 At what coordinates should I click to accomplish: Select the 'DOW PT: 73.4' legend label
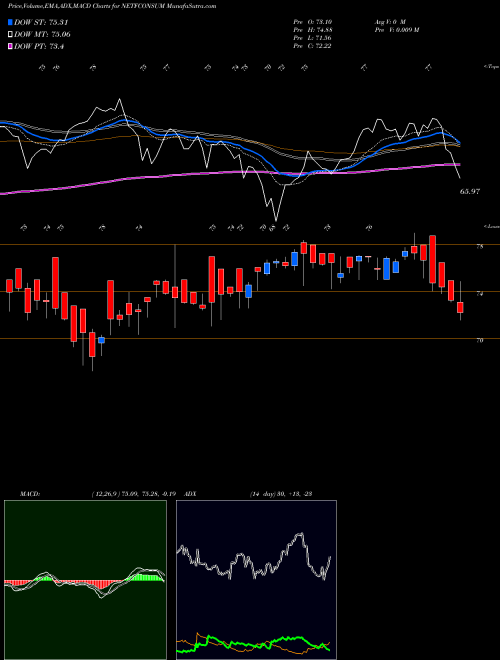pyautogui.click(x=39, y=47)
